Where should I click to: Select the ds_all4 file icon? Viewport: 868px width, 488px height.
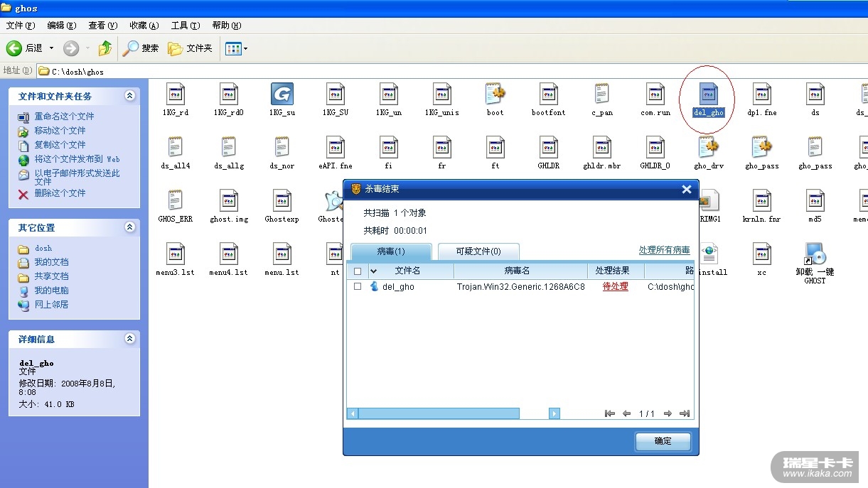coord(176,147)
